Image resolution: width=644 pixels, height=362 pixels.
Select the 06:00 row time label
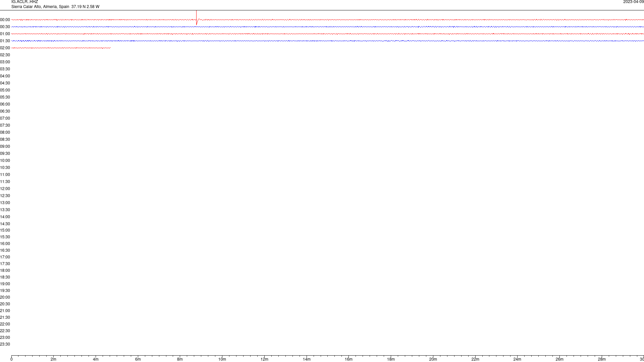click(x=5, y=104)
